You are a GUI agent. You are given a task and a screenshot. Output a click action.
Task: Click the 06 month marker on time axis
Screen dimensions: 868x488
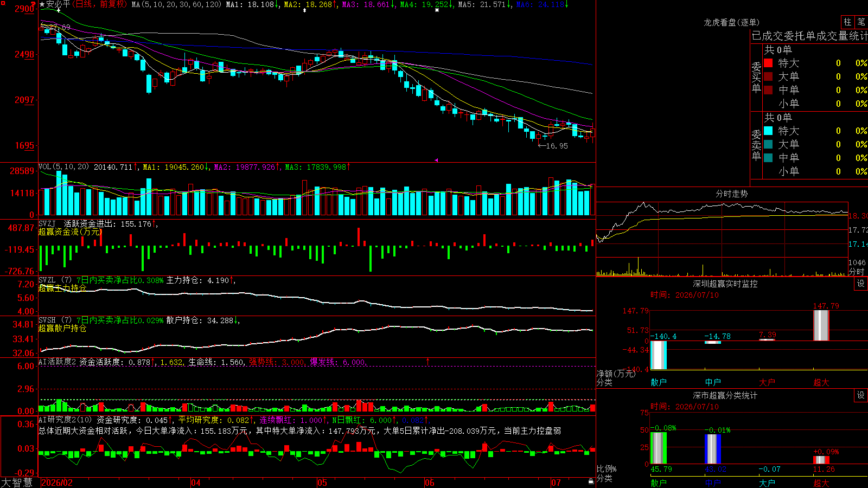point(430,483)
